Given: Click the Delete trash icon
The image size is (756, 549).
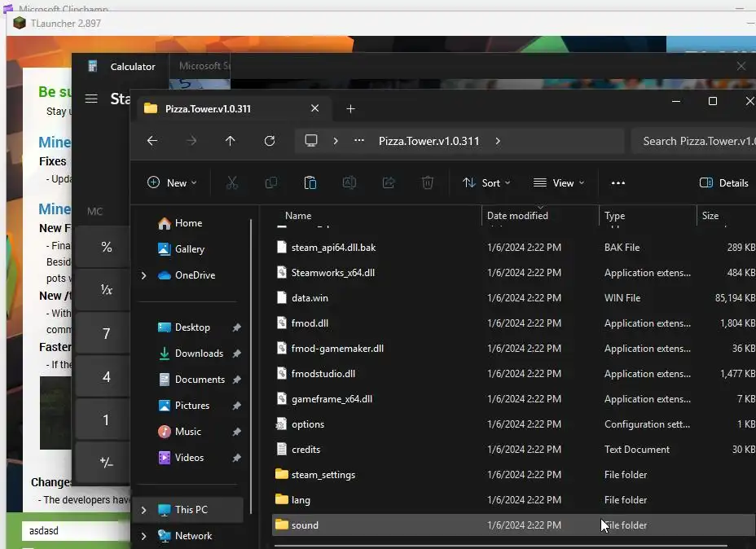Looking at the screenshot, I should click(427, 182).
